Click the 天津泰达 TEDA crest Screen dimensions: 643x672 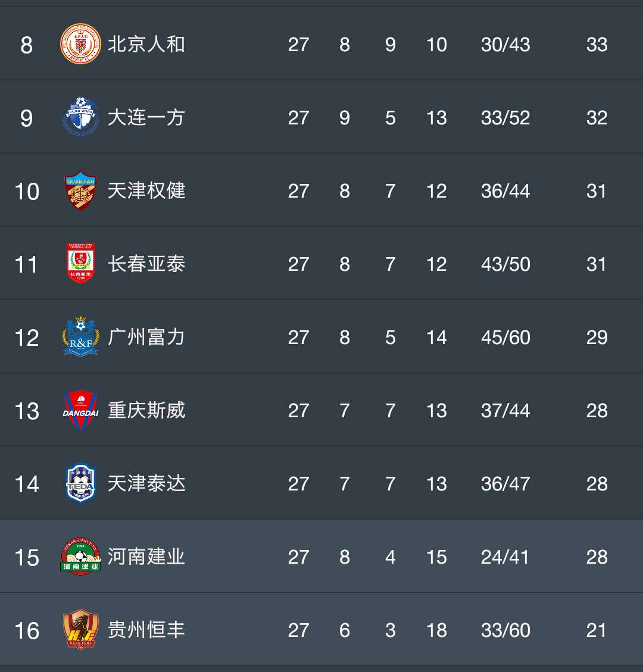(82, 483)
